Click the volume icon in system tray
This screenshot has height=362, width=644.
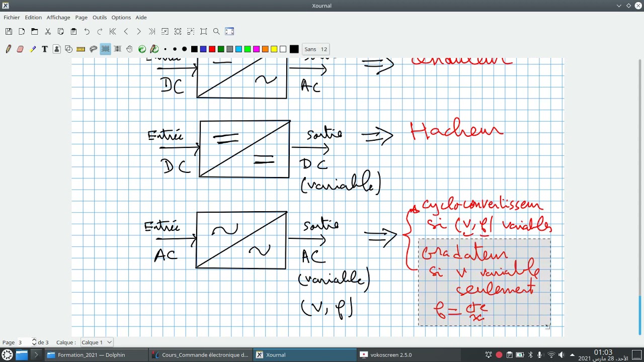coord(561,355)
